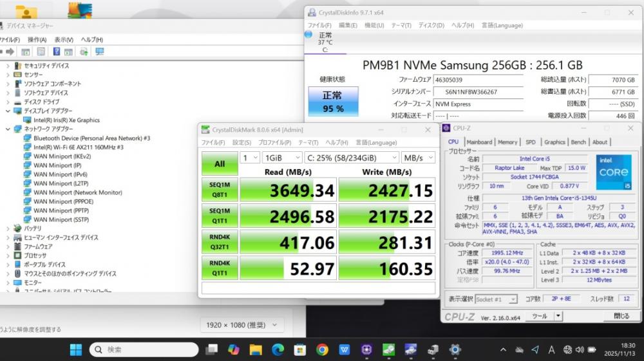Open the 1GiB test size dropdown
The image size is (644, 361).
[x=281, y=157]
